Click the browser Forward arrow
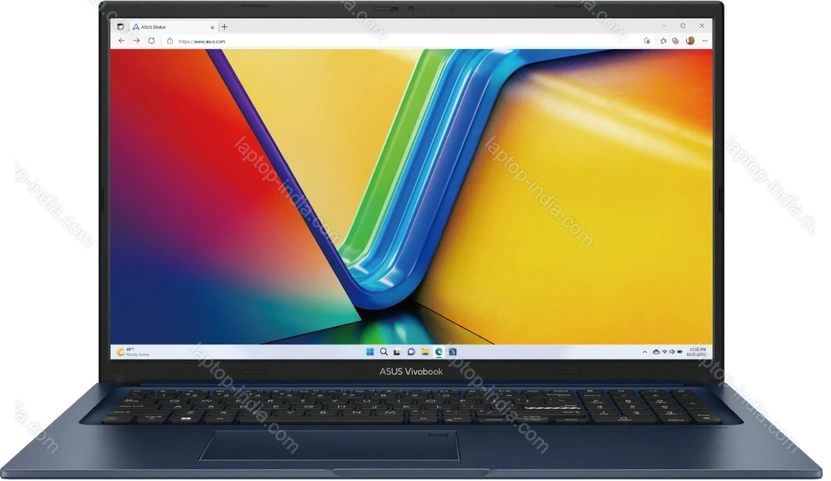The height and width of the screenshot is (481, 831). pyautogui.click(x=136, y=41)
